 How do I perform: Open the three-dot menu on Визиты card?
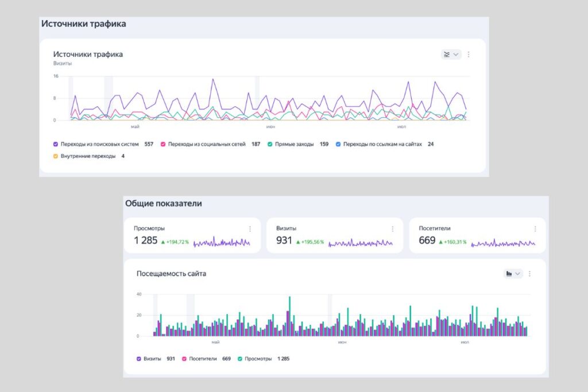tap(392, 228)
